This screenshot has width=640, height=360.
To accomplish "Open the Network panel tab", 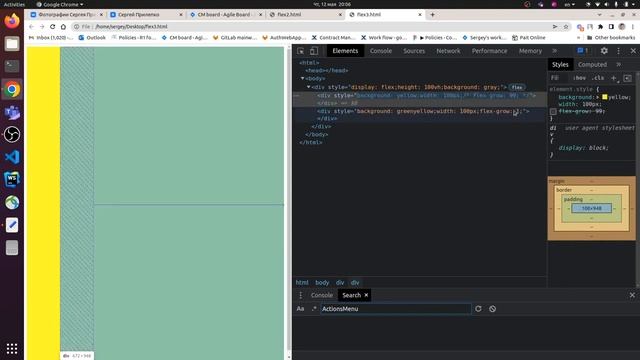I will 448,51.
